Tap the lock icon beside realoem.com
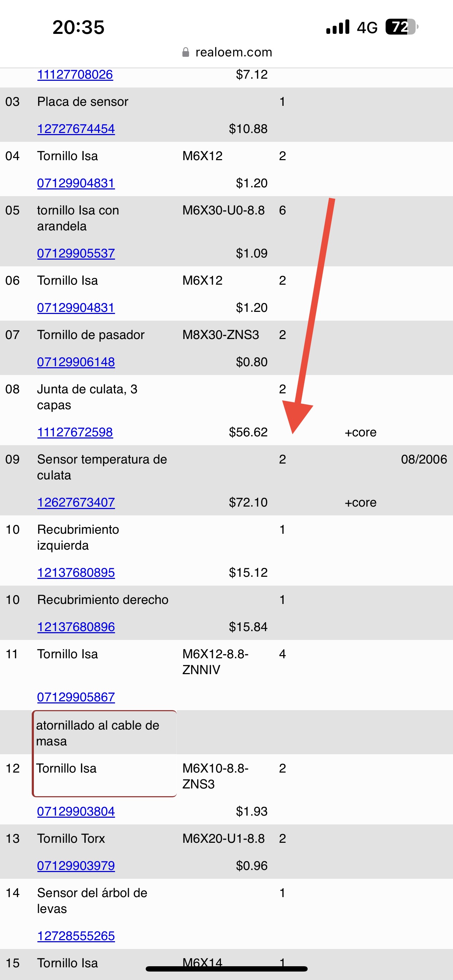The height and width of the screenshot is (980, 453). click(x=186, y=52)
